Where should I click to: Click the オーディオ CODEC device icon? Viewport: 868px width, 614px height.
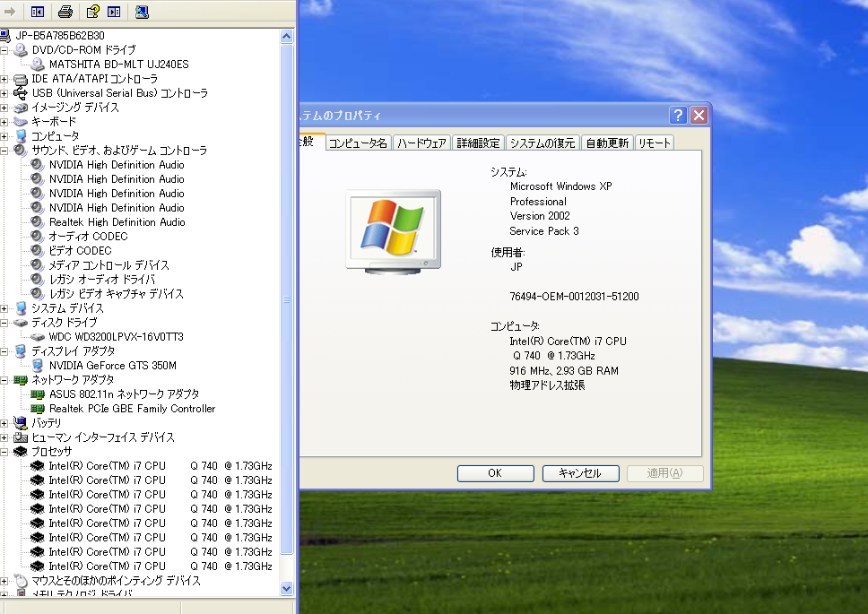click(x=37, y=237)
